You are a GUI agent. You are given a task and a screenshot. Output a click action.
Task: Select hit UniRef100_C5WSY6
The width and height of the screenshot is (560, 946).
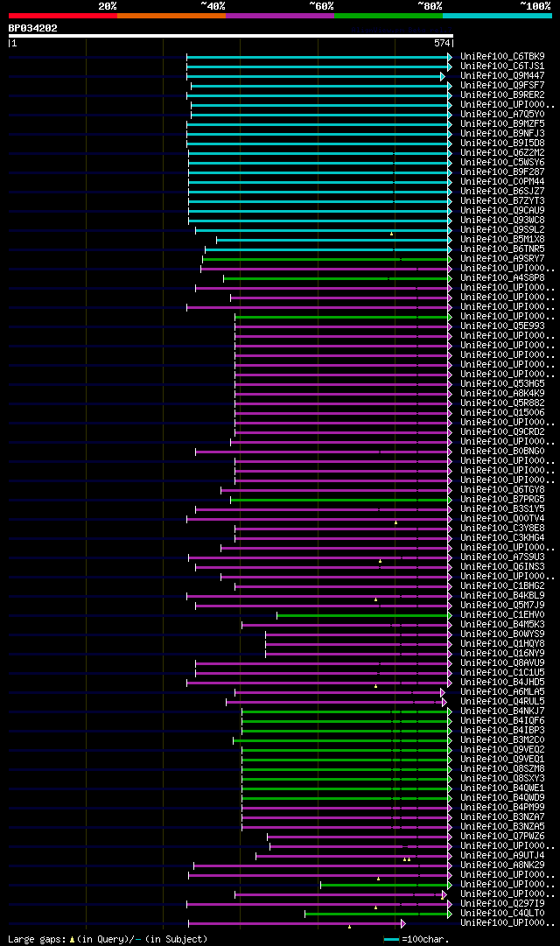pyautogui.click(x=502, y=163)
